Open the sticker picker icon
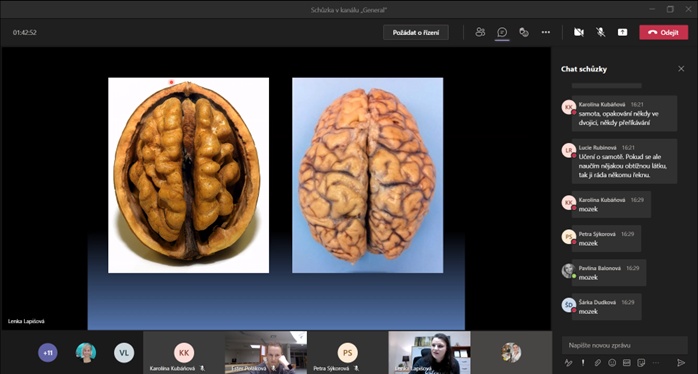 641,362
